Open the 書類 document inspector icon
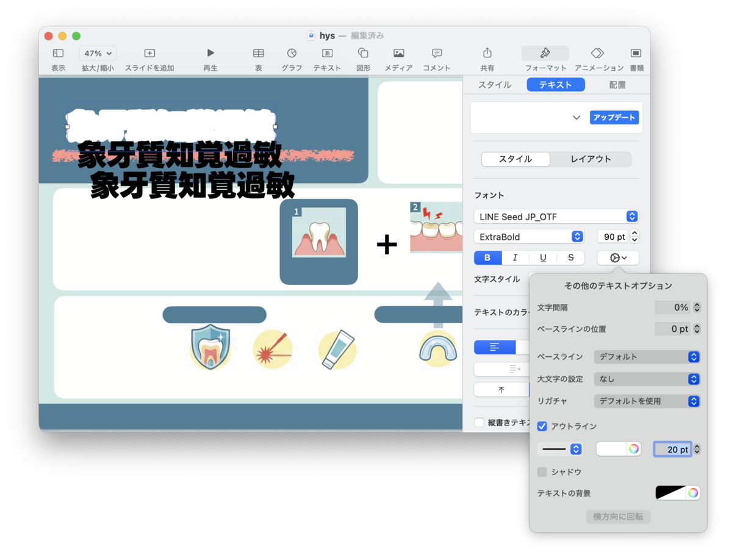The image size is (732, 560). (x=636, y=54)
